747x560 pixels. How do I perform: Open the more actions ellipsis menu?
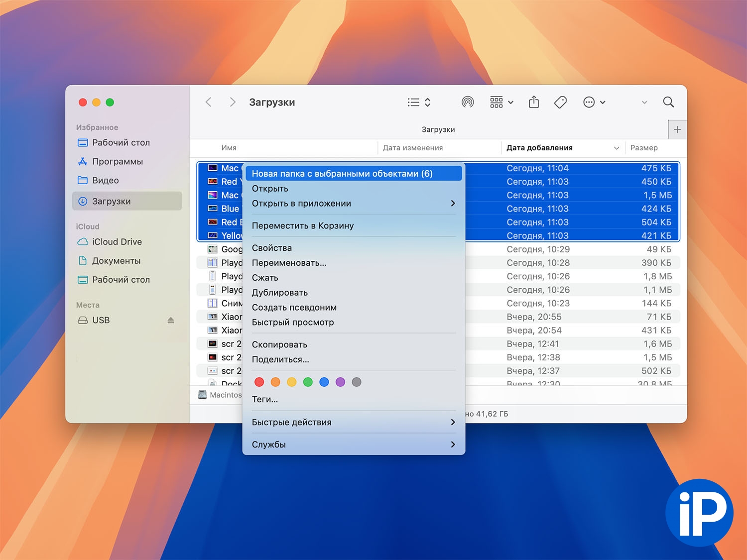pyautogui.click(x=594, y=102)
